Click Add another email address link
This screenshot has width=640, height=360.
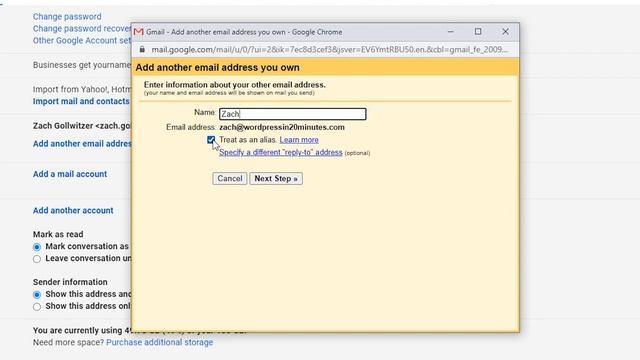[x=82, y=144]
